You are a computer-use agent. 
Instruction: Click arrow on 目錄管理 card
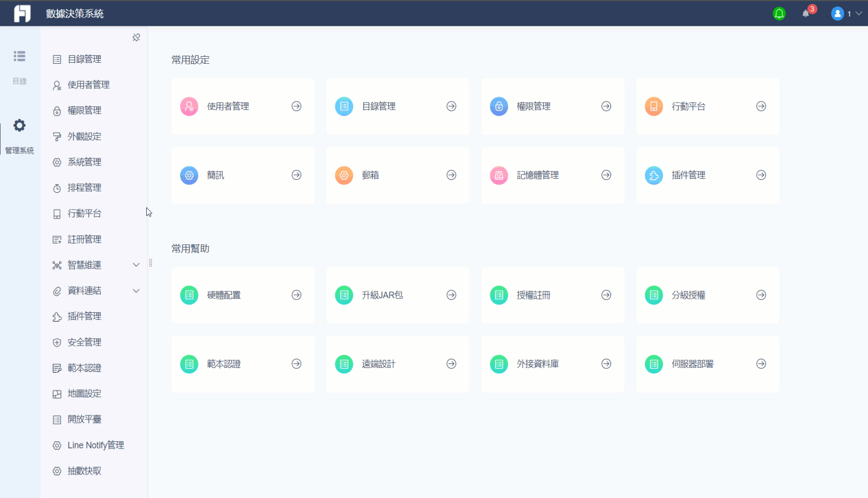pos(452,106)
